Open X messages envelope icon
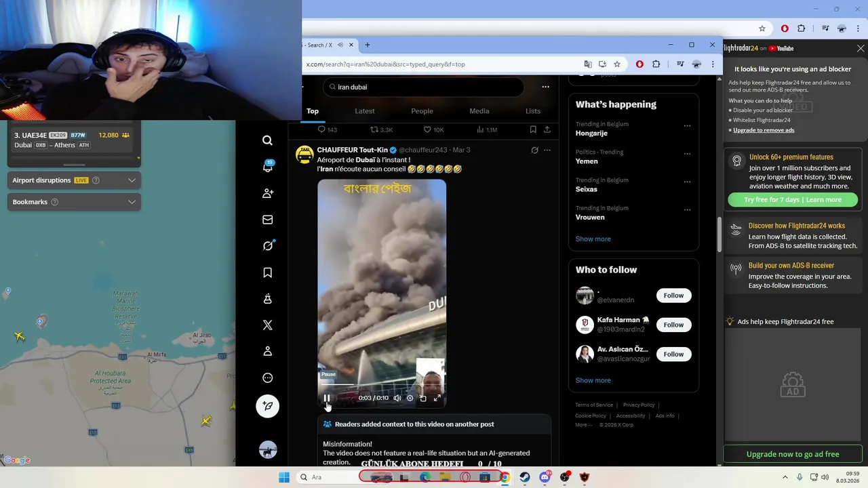 click(x=267, y=220)
